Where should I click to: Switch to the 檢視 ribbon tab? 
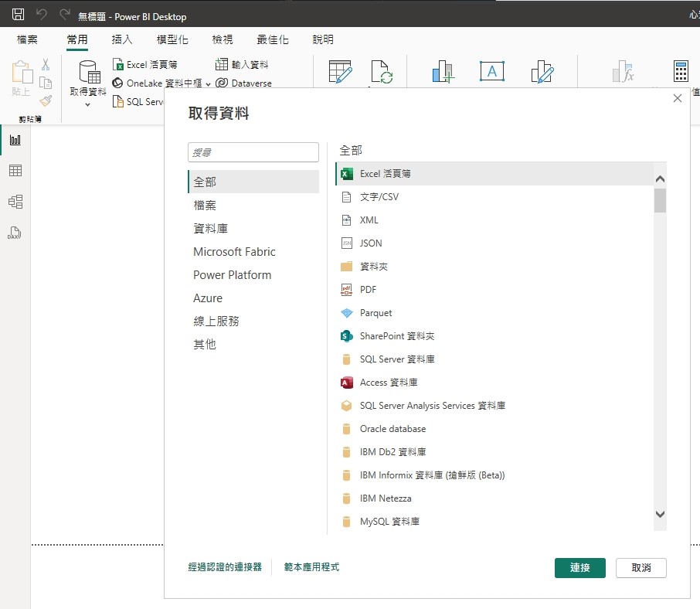[x=223, y=39]
